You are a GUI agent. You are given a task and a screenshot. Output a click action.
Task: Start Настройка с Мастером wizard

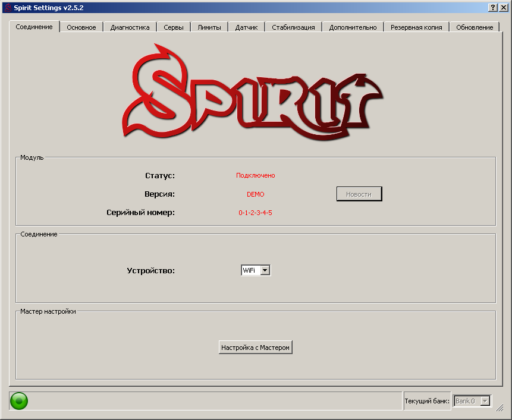(256, 348)
